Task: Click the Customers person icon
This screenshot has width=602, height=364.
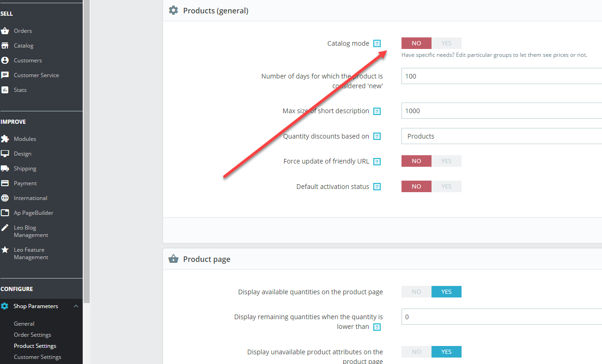Action: click(x=5, y=61)
